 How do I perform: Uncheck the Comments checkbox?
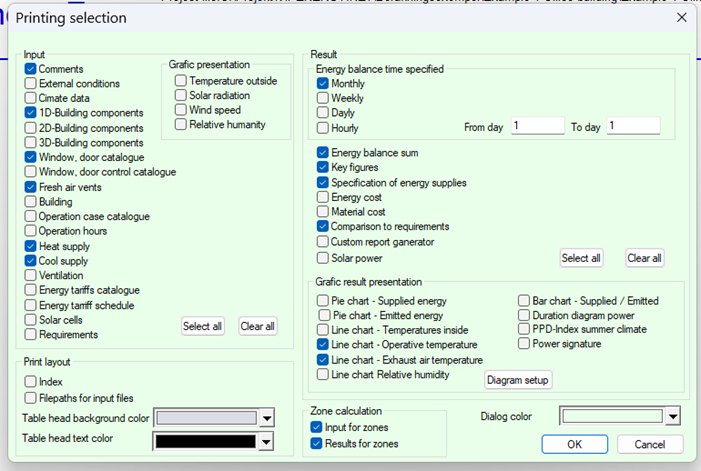(31, 69)
